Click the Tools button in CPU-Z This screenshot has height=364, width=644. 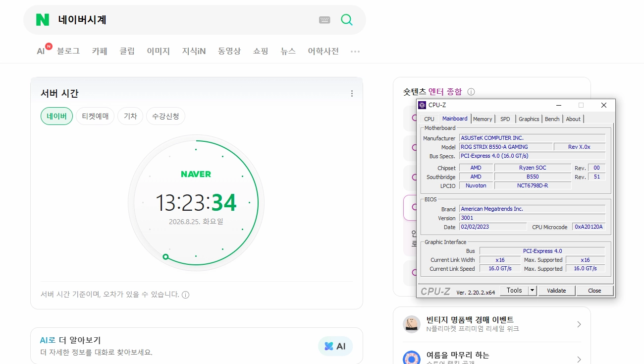pos(514,291)
